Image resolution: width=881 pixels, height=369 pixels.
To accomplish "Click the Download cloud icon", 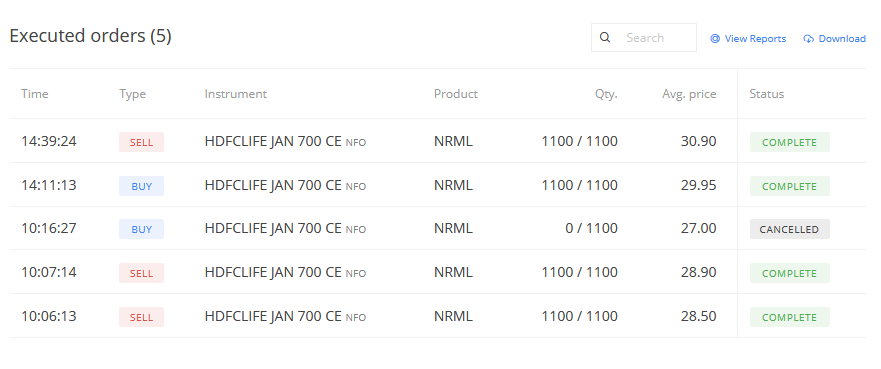I will click(x=809, y=39).
